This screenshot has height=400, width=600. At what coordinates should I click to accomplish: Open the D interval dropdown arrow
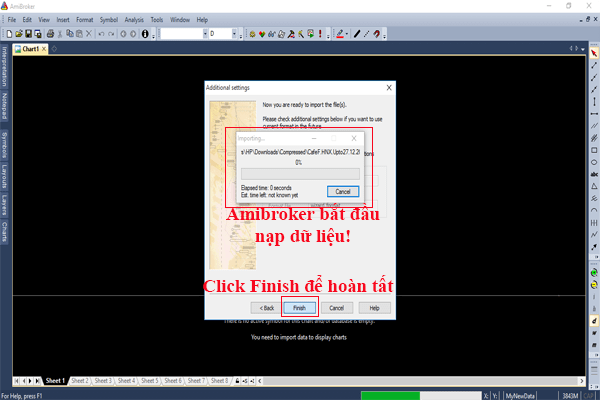click(234, 34)
